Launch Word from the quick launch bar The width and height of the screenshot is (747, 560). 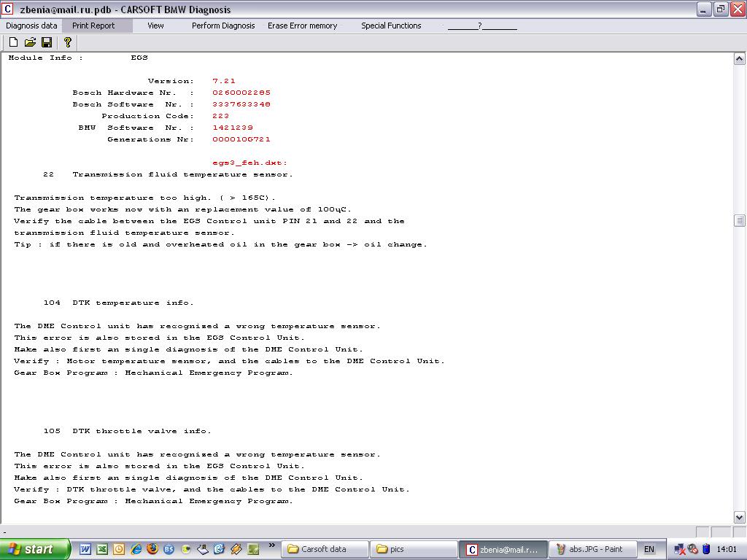click(85, 549)
